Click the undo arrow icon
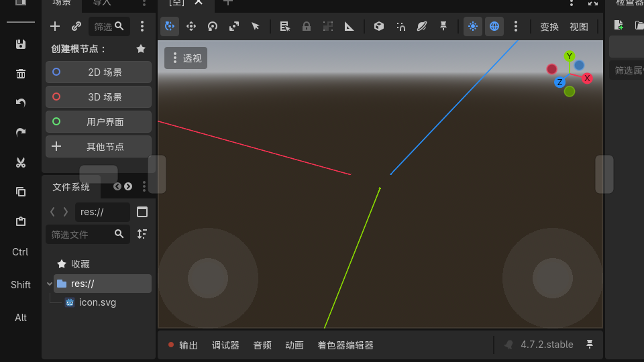Image resolution: width=644 pixels, height=362 pixels. [21, 103]
